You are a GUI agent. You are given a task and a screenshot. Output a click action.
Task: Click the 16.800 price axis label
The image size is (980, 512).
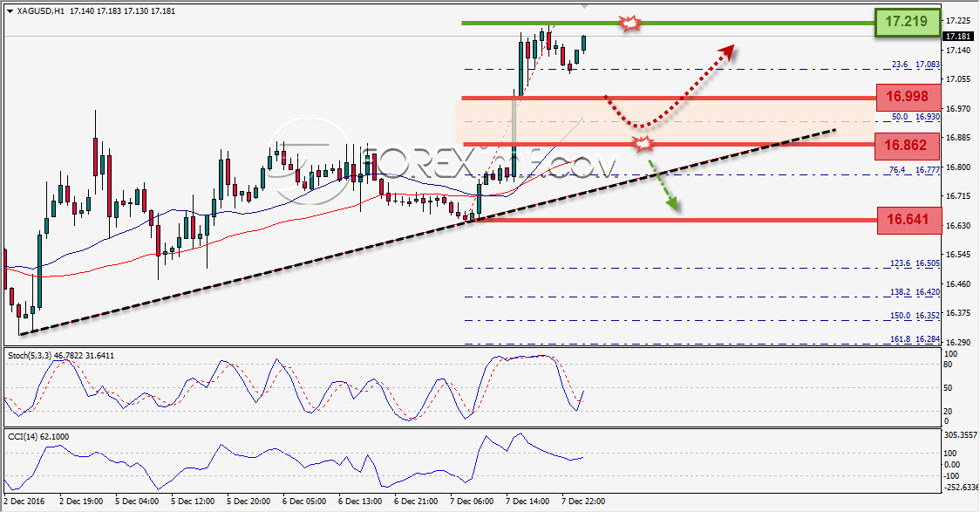pos(957,167)
